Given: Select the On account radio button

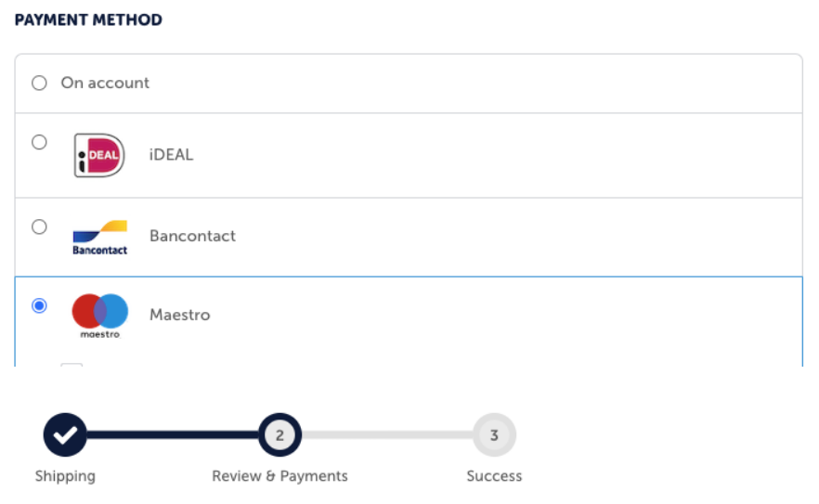Looking at the screenshot, I should pyautogui.click(x=39, y=83).
